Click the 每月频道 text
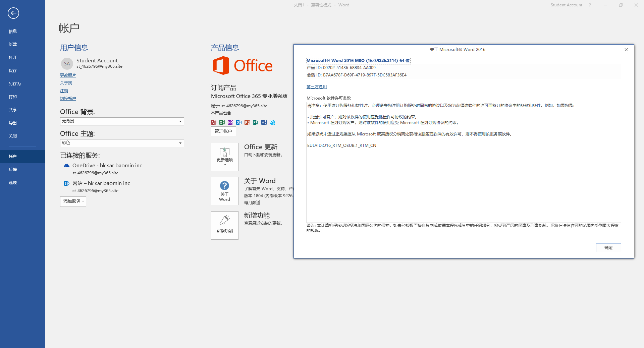This screenshot has width=644, height=348. (252, 203)
